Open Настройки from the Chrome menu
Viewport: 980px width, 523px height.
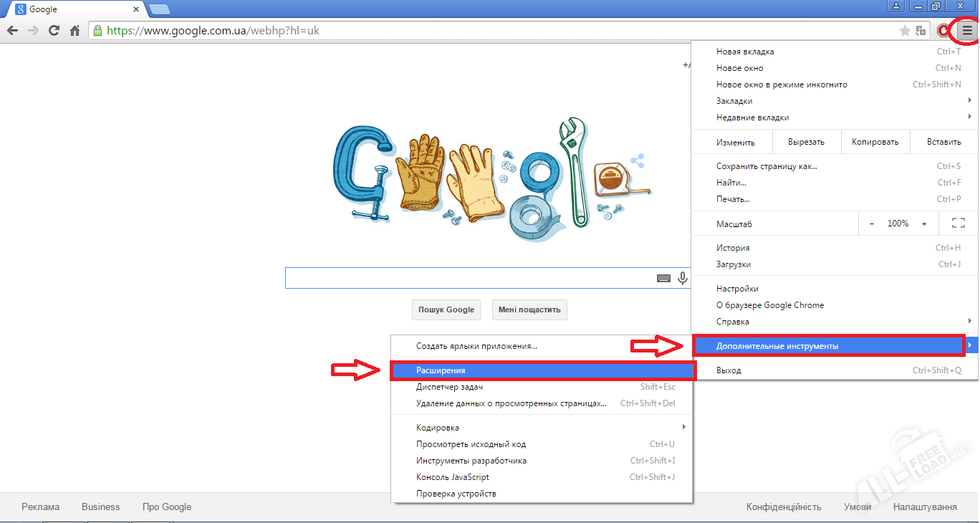click(x=737, y=289)
